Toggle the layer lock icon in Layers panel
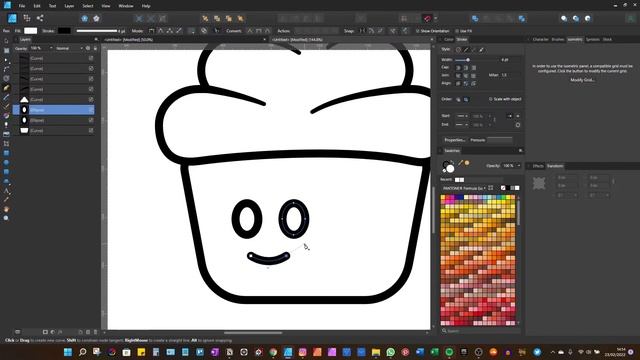Screen dimensions: 640x360 95,48
